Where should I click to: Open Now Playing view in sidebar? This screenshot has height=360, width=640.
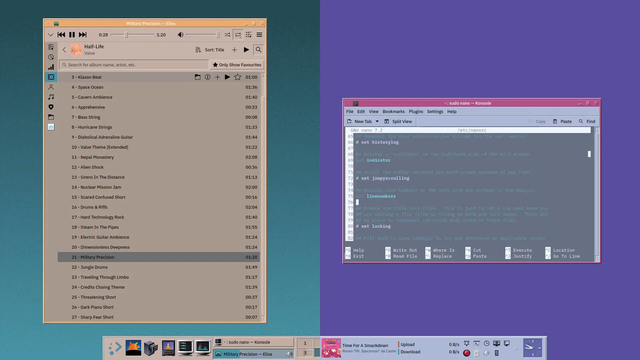[51, 47]
